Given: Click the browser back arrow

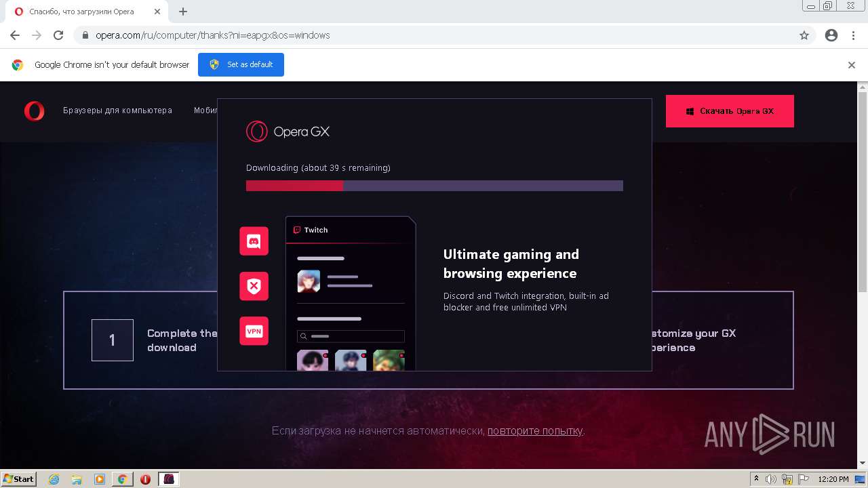Looking at the screenshot, I should pyautogui.click(x=15, y=35).
